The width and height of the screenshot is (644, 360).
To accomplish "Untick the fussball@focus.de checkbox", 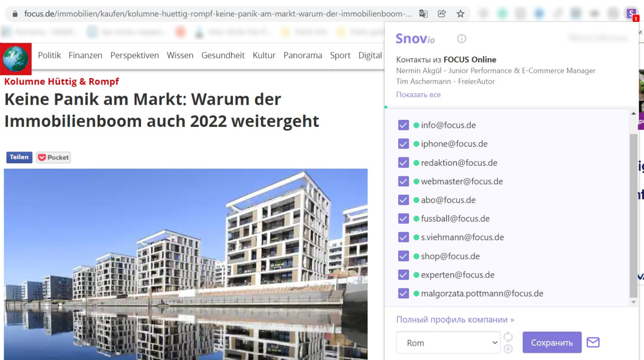I will [403, 219].
